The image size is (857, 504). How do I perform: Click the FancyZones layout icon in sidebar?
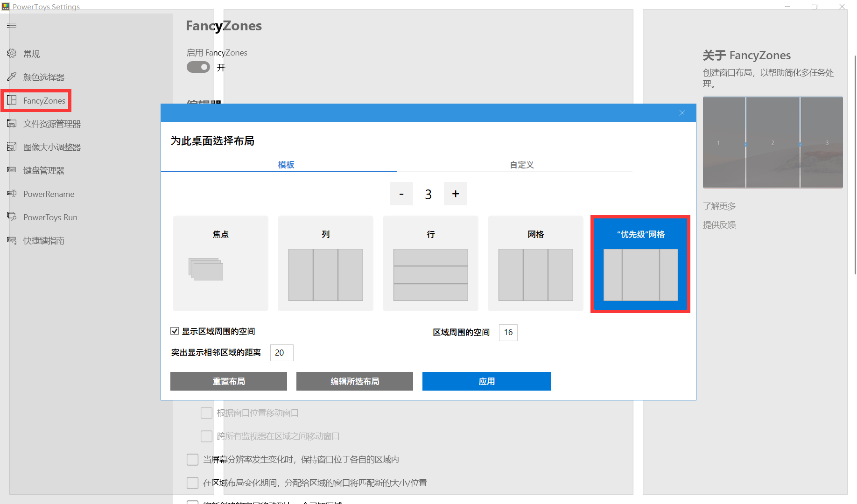pyautogui.click(x=12, y=100)
